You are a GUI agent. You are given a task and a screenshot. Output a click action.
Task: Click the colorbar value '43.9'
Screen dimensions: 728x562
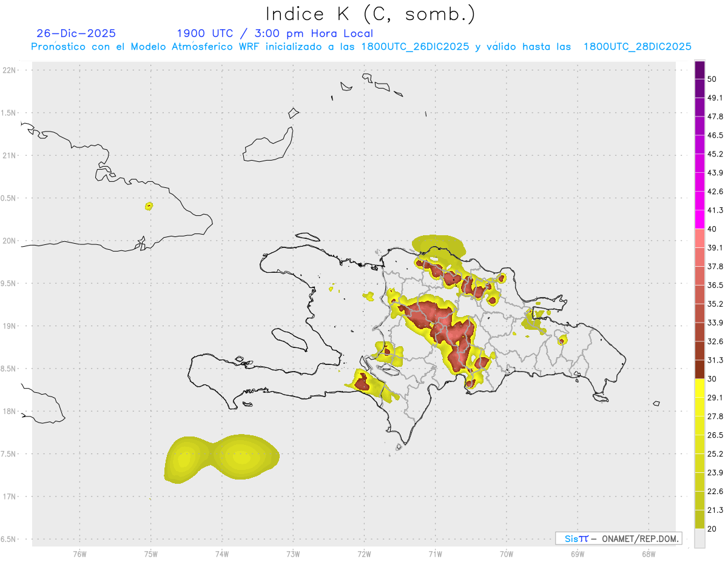715,173
